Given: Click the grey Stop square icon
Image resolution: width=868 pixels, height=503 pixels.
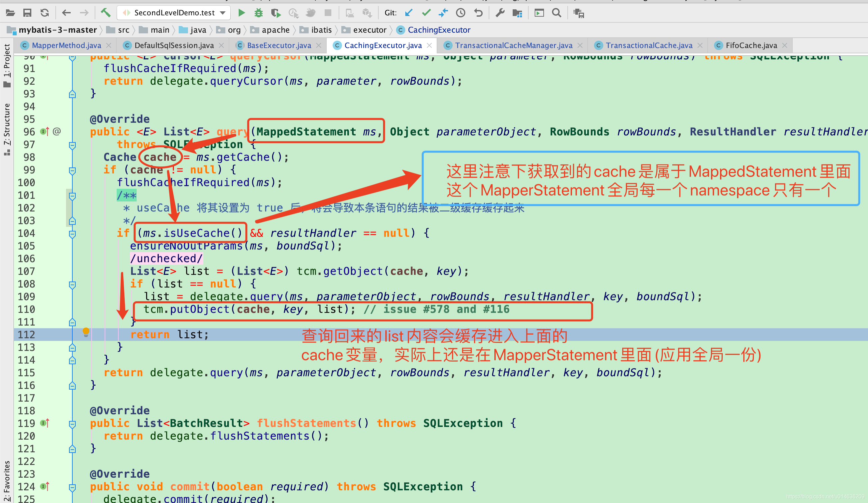Looking at the screenshot, I should coord(328,13).
